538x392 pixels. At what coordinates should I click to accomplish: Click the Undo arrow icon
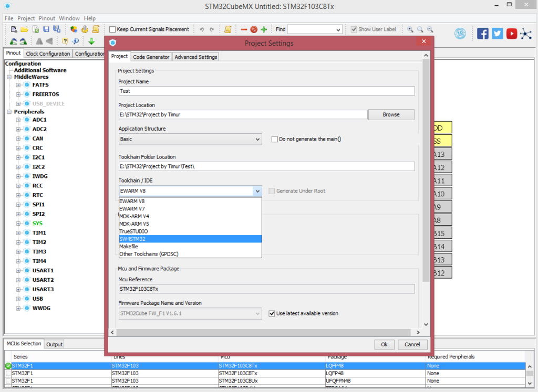[x=202, y=29]
